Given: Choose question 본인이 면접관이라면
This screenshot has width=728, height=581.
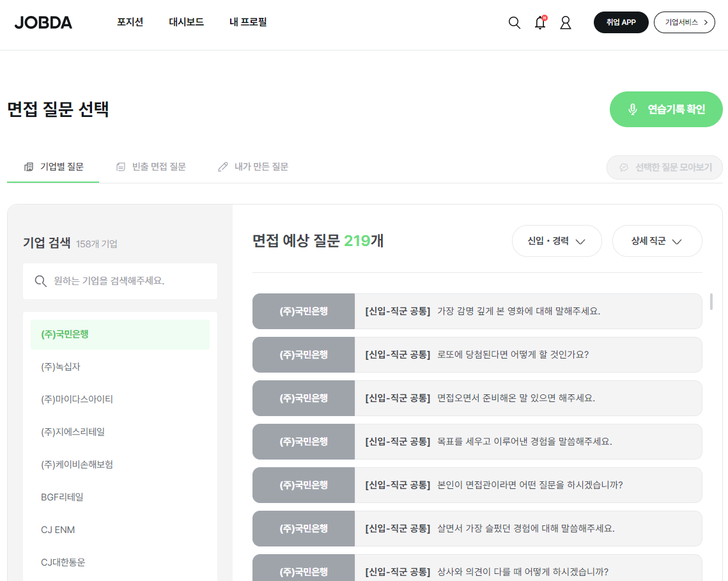Looking at the screenshot, I should coord(477,485).
